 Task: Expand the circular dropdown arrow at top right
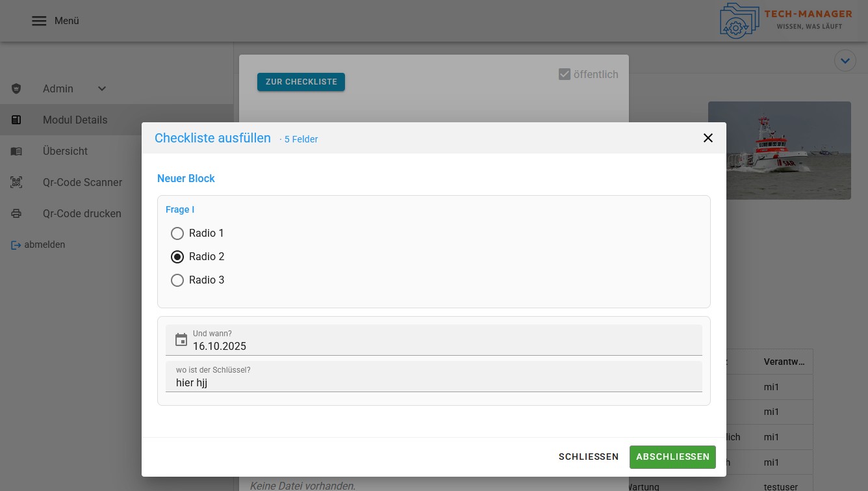845,60
